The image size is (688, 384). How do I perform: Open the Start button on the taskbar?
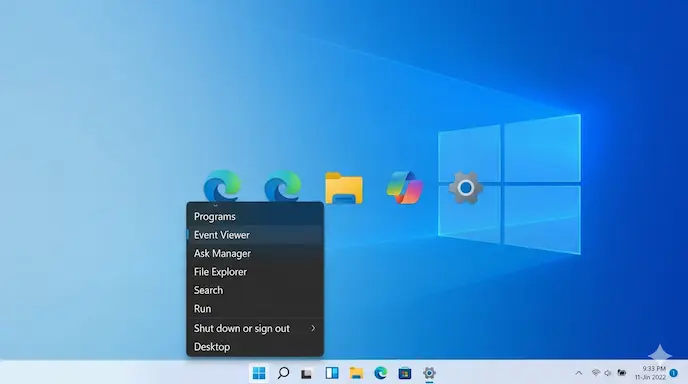259,373
